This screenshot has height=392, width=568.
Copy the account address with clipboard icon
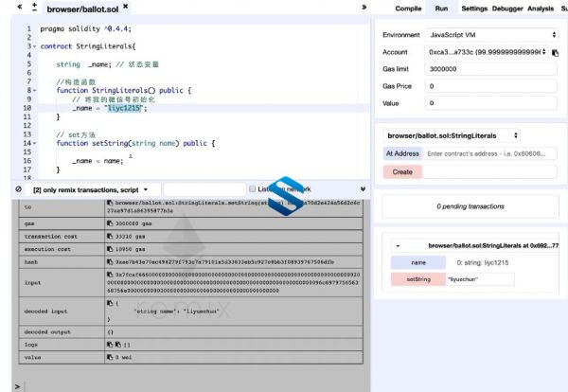pos(555,53)
